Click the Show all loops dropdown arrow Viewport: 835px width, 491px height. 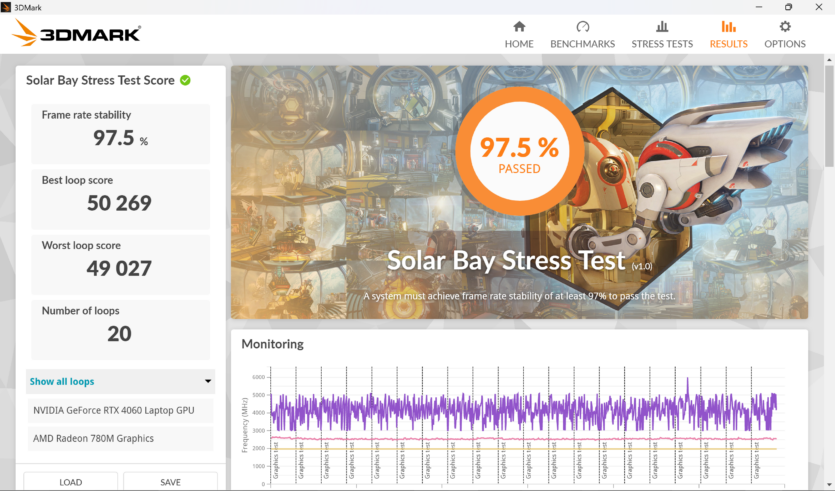208,381
